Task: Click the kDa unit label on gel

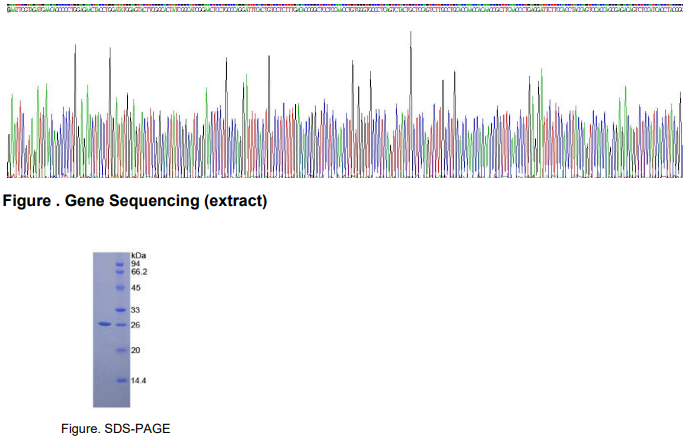Action: (x=138, y=256)
